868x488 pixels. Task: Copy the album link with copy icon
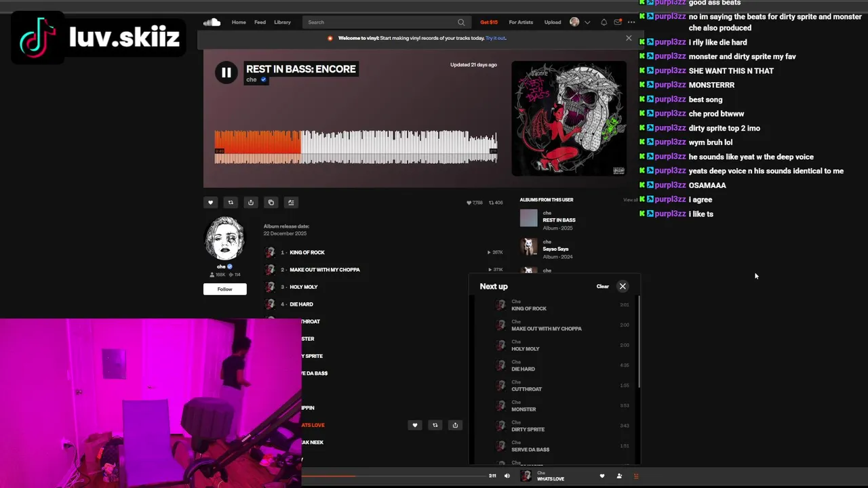[x=271, y=203]
